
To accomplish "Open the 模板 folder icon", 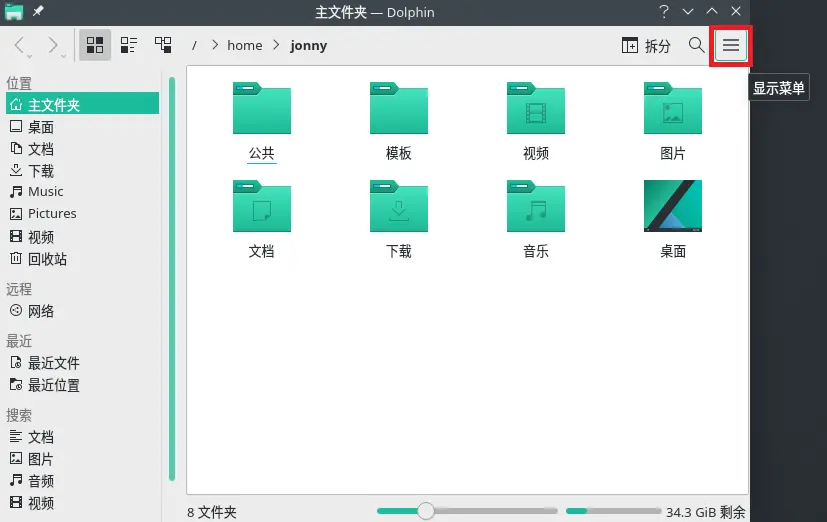I will pyautogui.click(x=399, y=108).
